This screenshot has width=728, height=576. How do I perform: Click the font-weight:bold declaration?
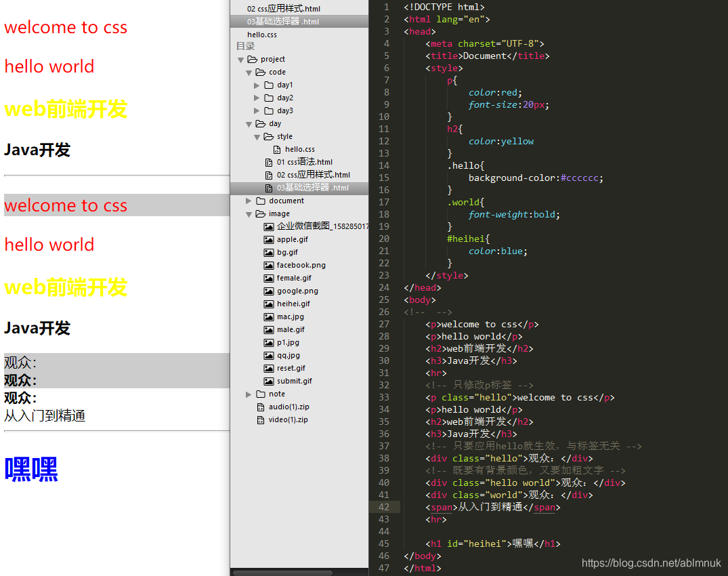pyautogui.click(x=514, y=215)
